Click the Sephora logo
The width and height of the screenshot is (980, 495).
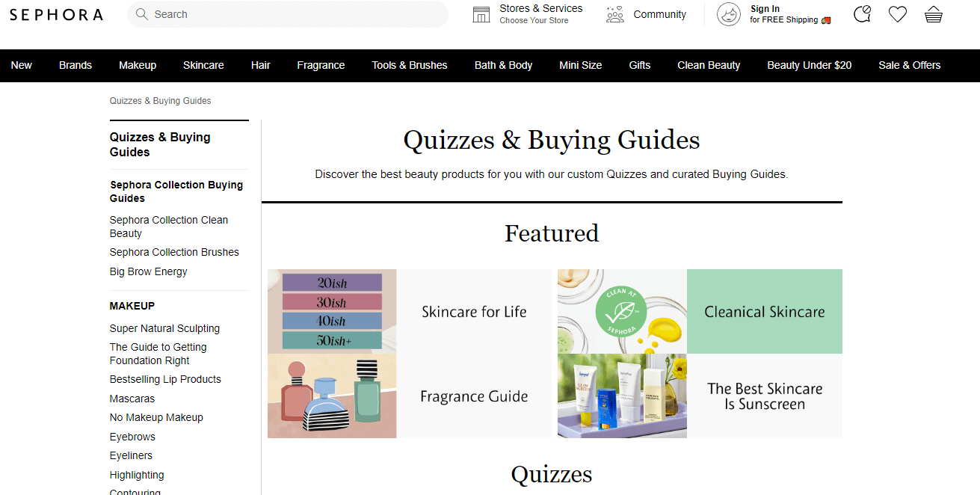(x=56, y=15)
